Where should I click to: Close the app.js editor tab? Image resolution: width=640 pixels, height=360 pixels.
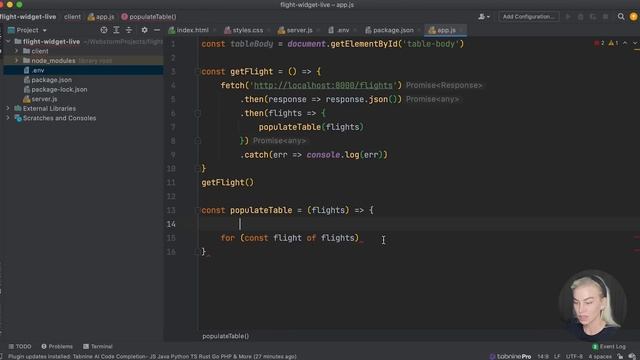[462, 30]
